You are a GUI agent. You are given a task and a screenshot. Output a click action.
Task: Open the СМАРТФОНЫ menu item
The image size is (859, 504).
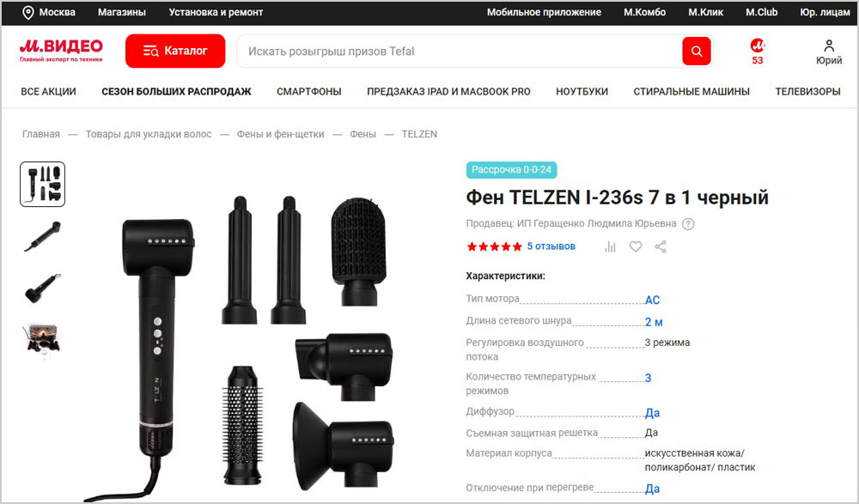click(x=309, y=92)
